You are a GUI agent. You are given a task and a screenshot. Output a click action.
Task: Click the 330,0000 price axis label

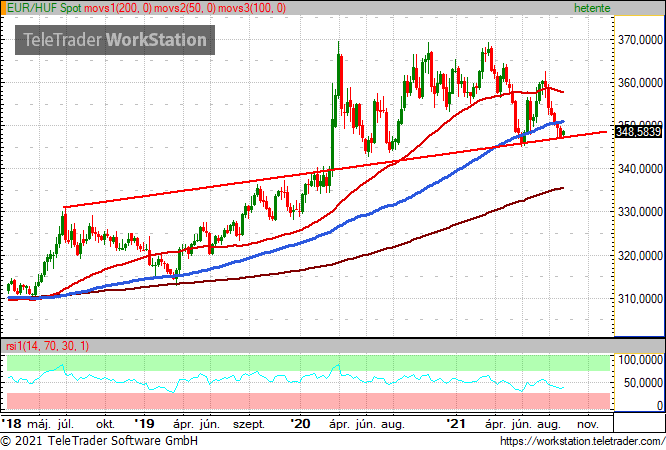640,212
